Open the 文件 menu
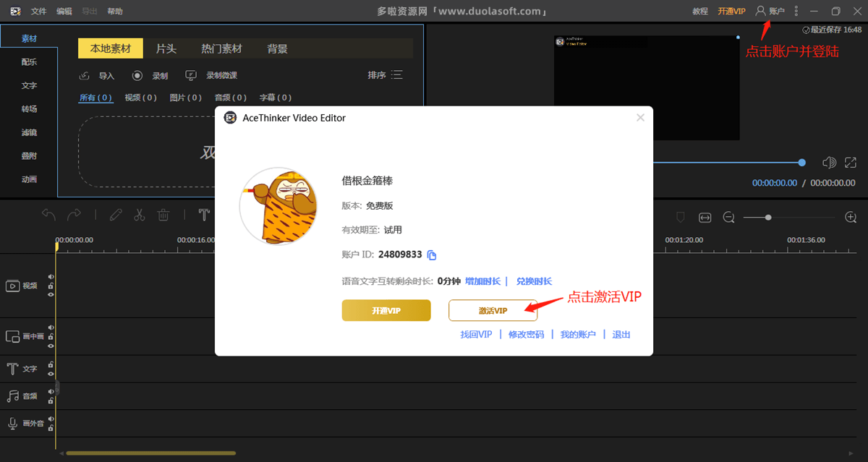Image resolution: width=868 pixels, height=462 pixels. [x=38, y=12]
